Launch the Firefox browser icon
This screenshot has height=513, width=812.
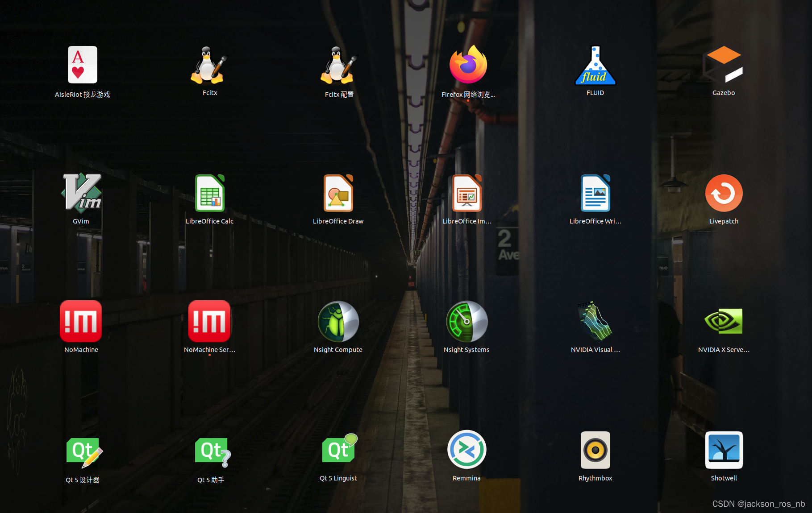click(468, 65)
